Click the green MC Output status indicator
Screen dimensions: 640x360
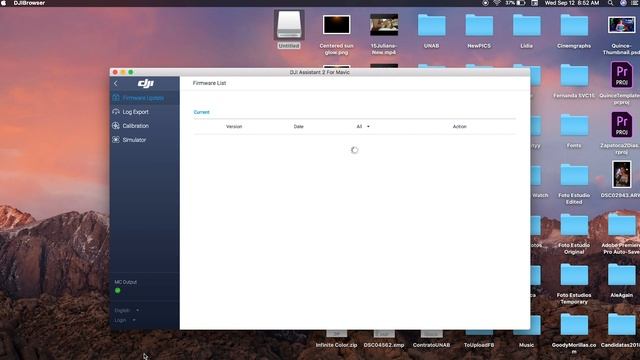118,291
